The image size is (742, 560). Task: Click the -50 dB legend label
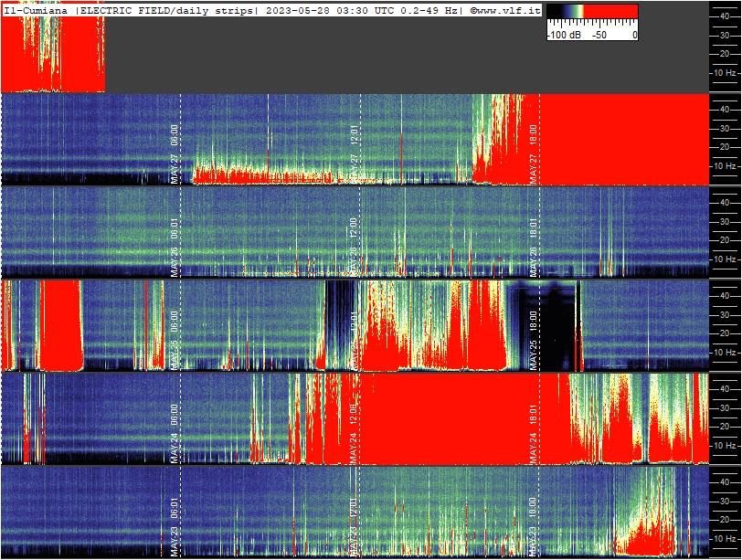[x=599, y=35]
